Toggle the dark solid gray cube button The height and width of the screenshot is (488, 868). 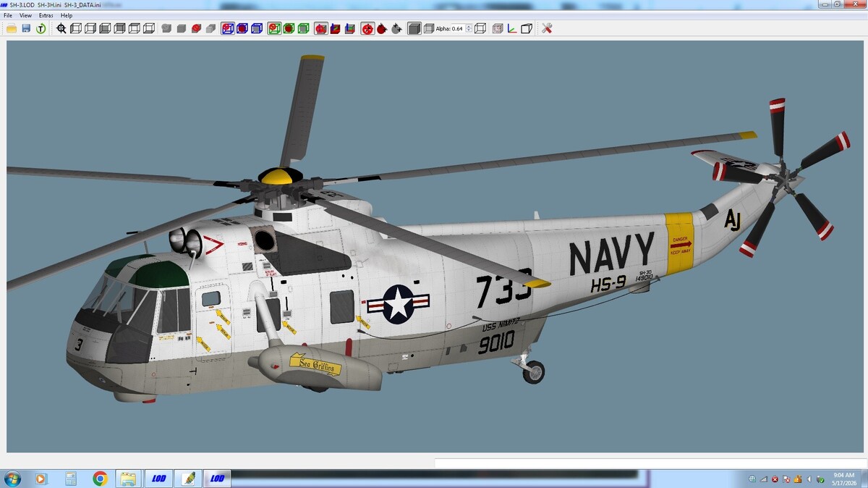tap(414, 28)
